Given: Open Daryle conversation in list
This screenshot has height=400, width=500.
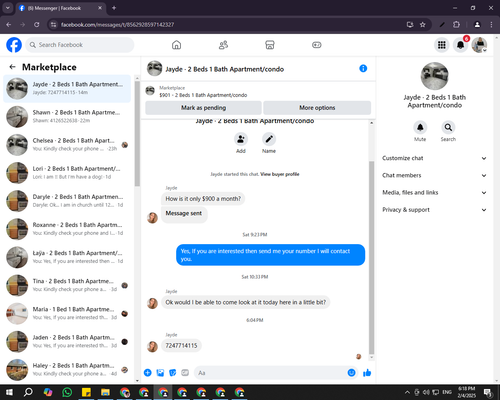Looking at the screenshot, I should pyautogui.click(x=67, y=201).
